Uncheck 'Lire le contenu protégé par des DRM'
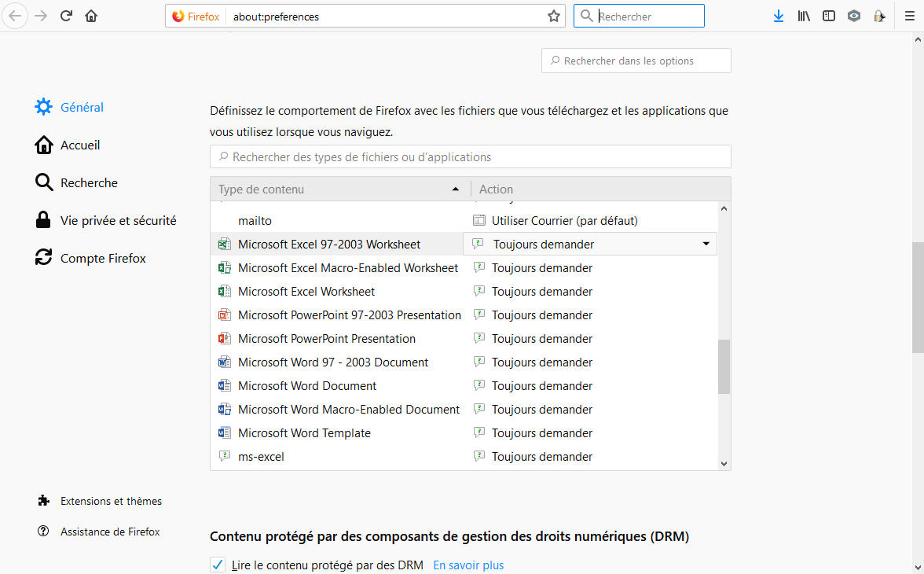 [x=218, y=565]
